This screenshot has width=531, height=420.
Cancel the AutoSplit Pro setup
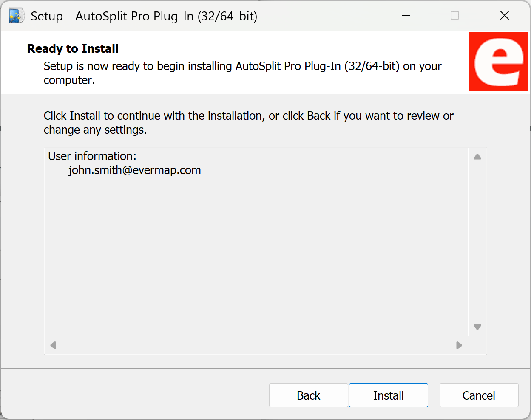479,395
